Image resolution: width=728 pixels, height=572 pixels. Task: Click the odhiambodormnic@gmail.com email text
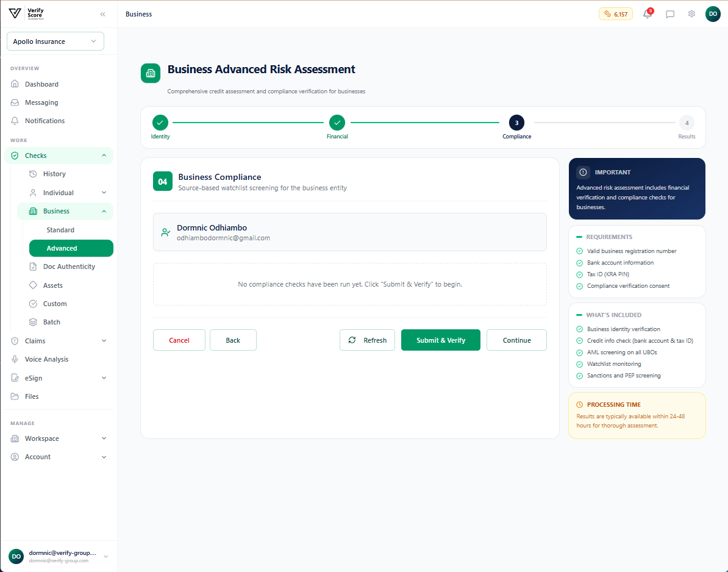click(x=223, y=238)
